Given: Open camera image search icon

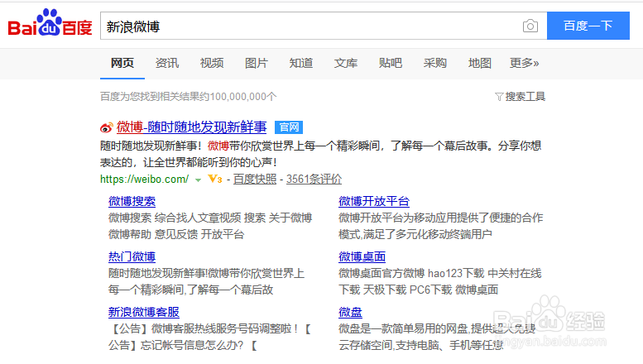Looking at the screenshot, I should click(530, 26).
